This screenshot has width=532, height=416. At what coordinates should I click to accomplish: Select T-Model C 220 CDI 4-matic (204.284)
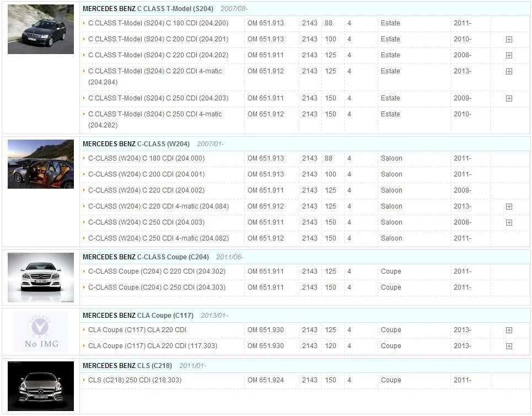(155, 76)
